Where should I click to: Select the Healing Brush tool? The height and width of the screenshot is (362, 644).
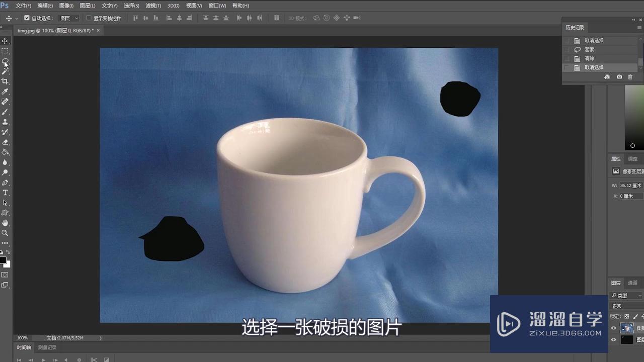pyautogui.click(x=5, y=102)
